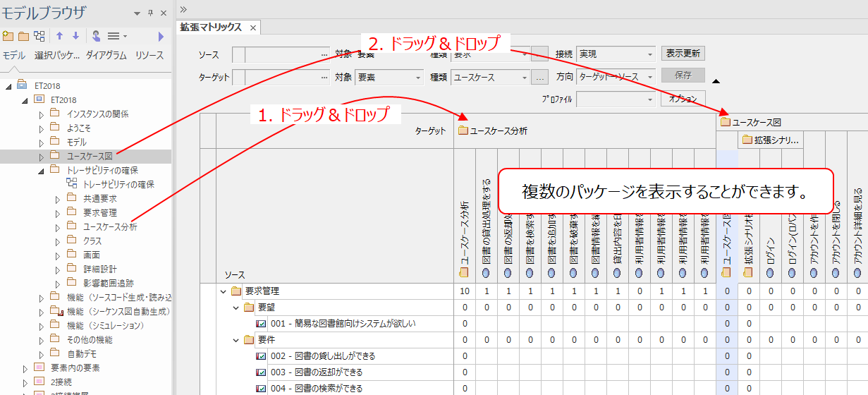
Task: Select 機能（シミュレーション） in the tree
Action: point(105,325)
